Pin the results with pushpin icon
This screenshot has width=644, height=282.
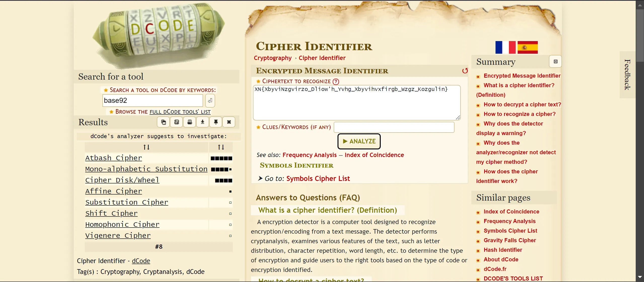[x=216, y=122]
